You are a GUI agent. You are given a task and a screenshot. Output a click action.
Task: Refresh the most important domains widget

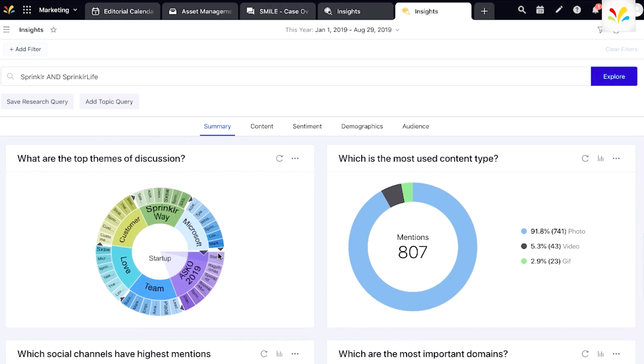pyautogui.click(x=585, y=354)
